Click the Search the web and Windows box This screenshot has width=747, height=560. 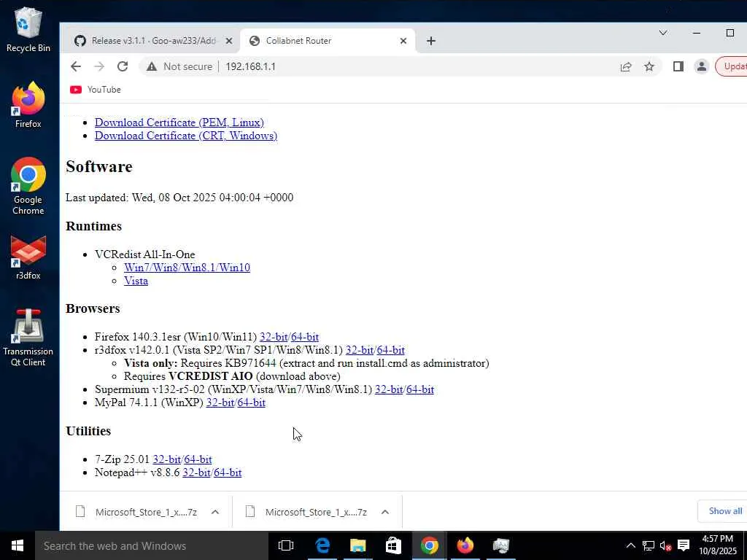point(152,545)
